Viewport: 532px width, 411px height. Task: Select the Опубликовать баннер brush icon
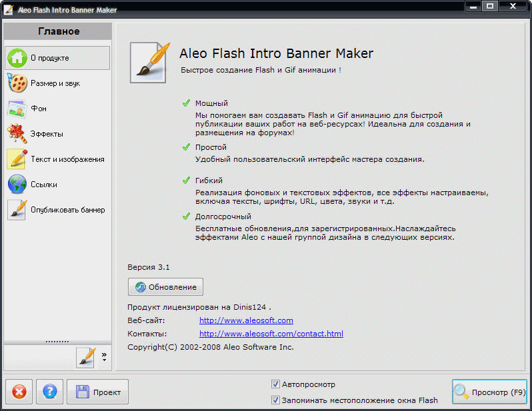(17, 210)
